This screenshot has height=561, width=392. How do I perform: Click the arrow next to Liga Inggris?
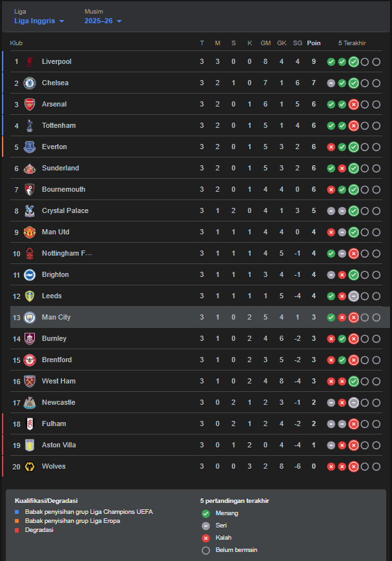61,21
